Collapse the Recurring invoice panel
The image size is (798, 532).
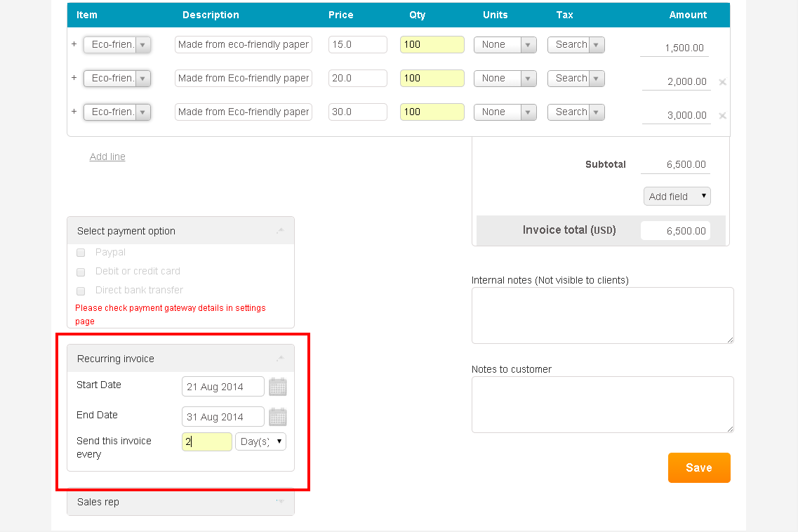[280, 359]
